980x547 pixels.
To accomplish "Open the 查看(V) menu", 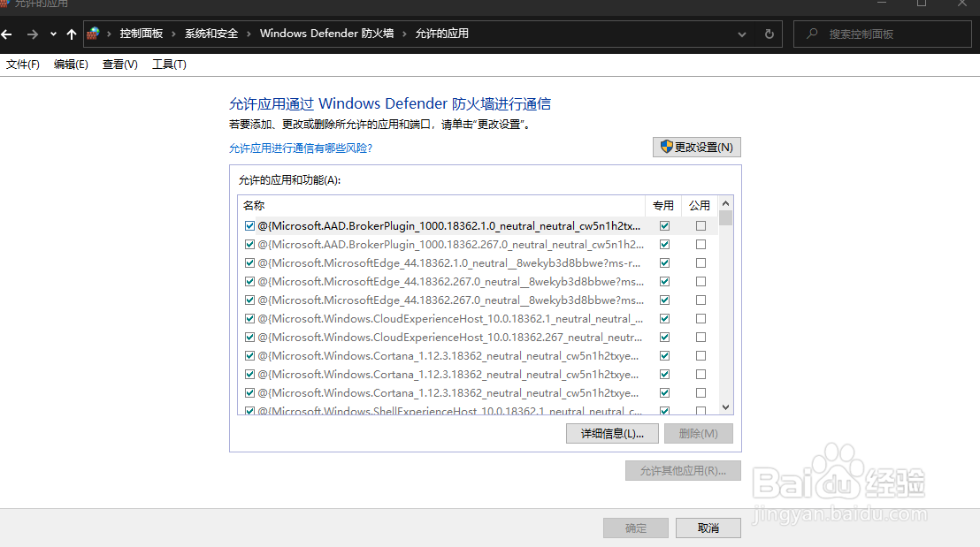I will 120,65.
